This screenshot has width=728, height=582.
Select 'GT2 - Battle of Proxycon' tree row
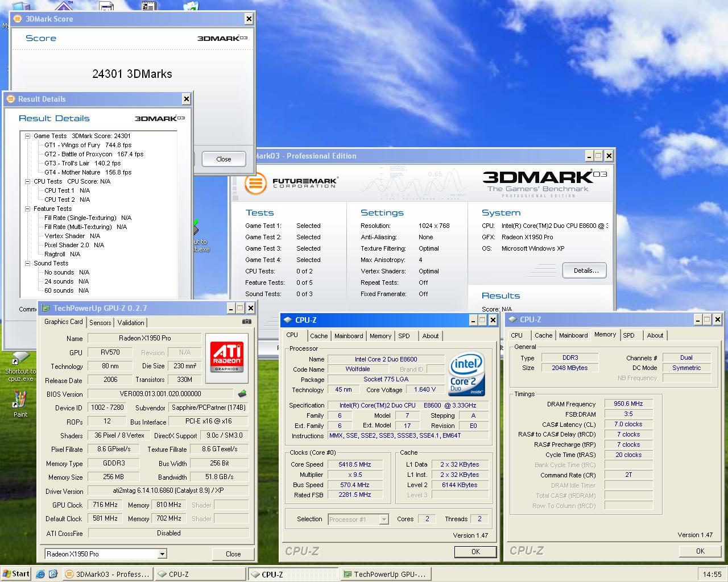(x=94, y=154)
